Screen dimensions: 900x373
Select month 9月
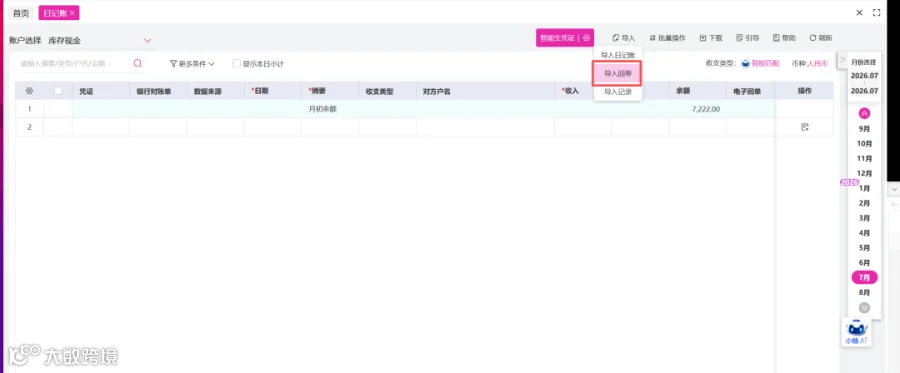864,129
